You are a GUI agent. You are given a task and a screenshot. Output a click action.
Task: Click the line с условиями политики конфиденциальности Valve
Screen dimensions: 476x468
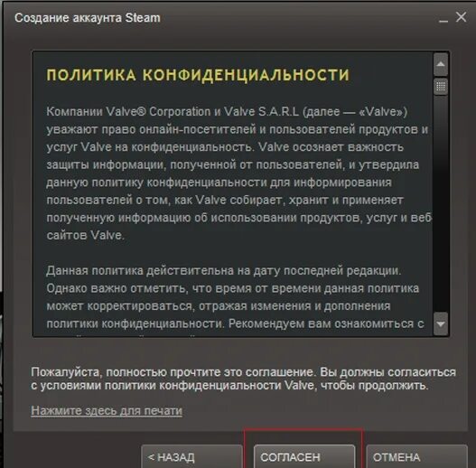[x=229, y=386]
